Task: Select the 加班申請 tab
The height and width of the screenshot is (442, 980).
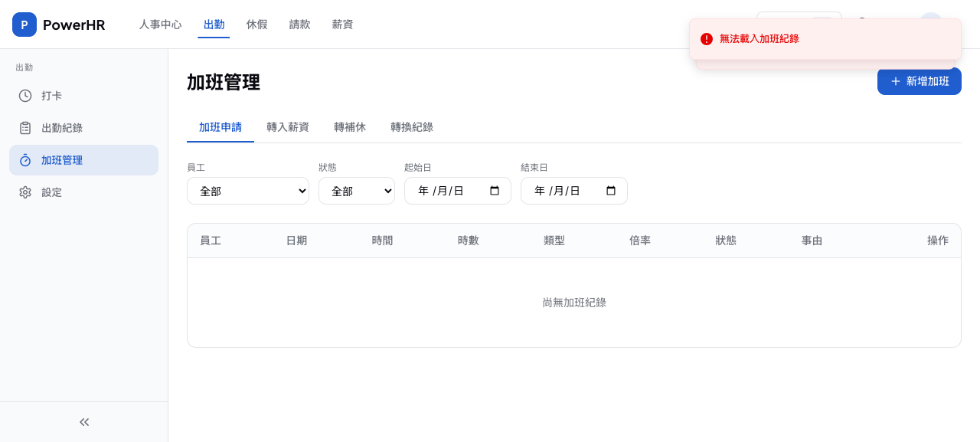Action: pyautogui.click(x=220, y=127)
